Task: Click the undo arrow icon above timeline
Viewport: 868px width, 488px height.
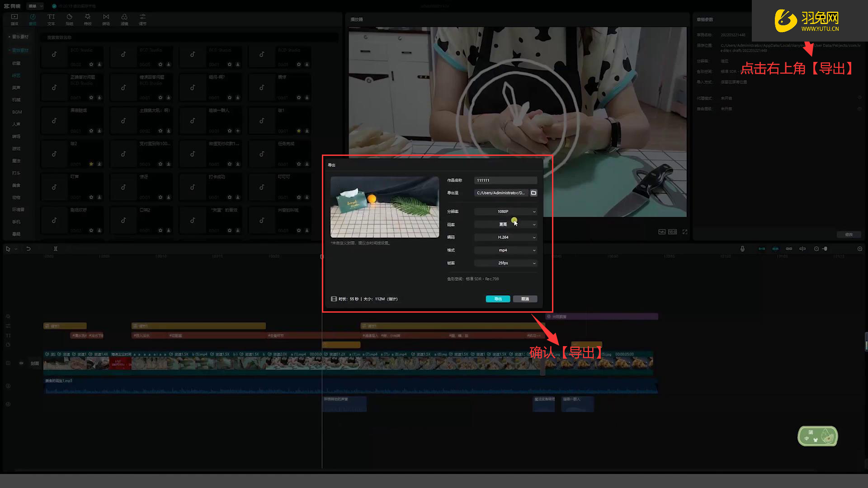Action: tap(28, 249)
